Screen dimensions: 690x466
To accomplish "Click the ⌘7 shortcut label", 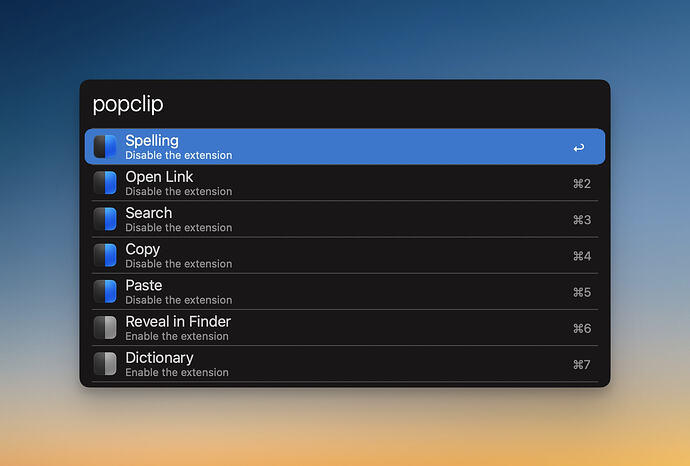I will [582, 365].
